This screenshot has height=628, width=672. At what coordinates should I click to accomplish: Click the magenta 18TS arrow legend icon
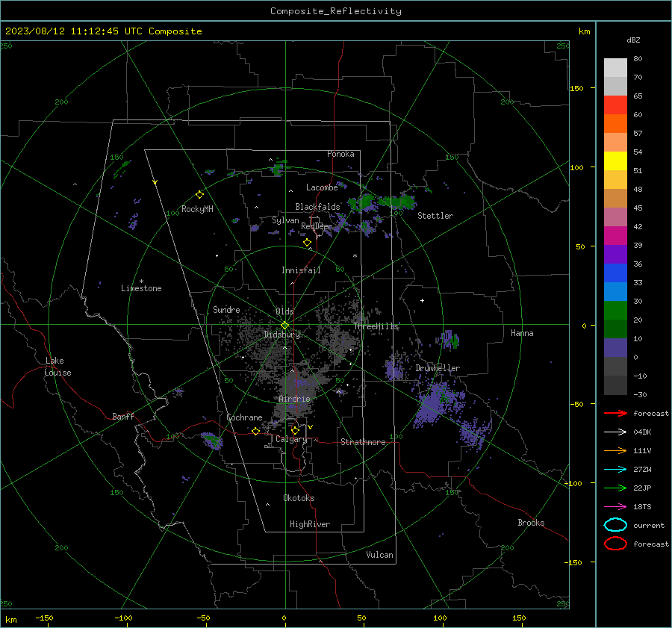pyautogui.click(x=616, y=507)
